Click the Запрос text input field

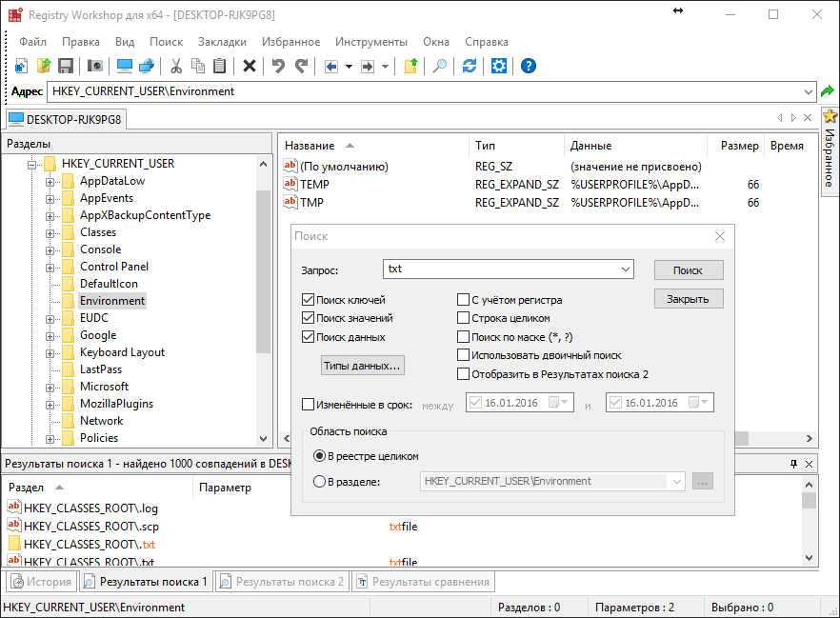[501, 269]
